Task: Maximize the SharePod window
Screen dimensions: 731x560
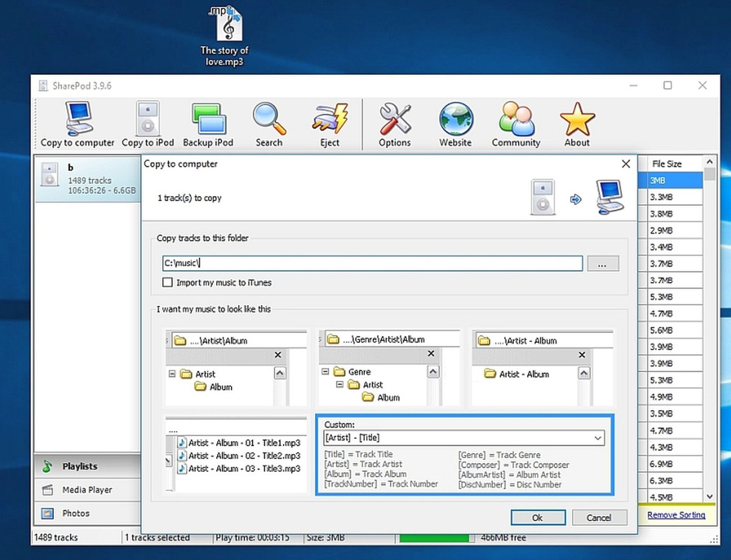Action: pos(667,85)
